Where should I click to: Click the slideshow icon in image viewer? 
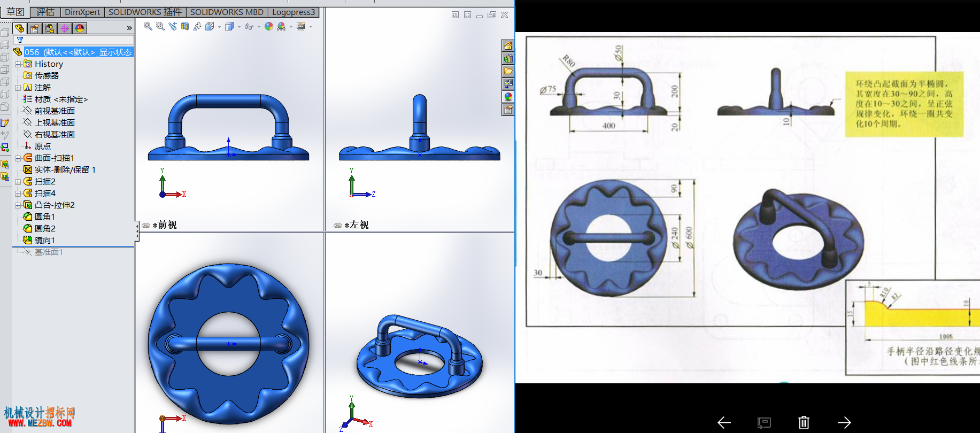764,423
